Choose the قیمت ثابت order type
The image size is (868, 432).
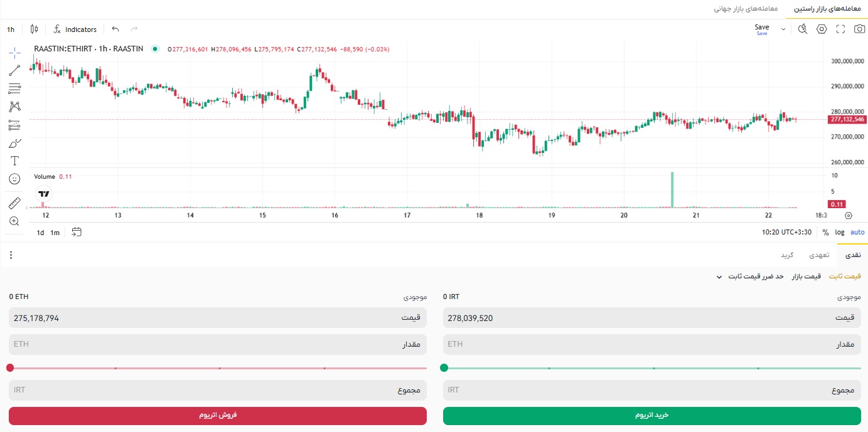[x=845, y=277]
